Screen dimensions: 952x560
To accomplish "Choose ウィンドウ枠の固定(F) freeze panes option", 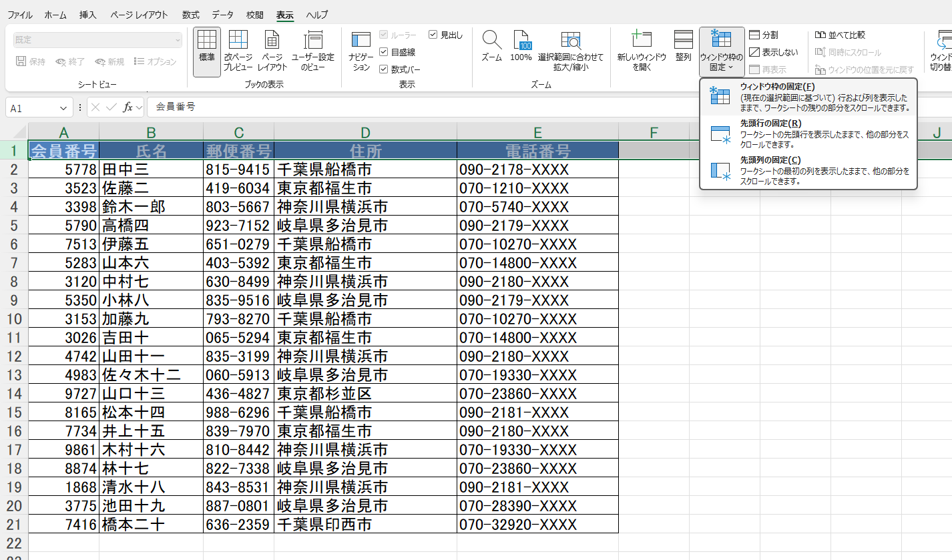I will click(808, 97).
